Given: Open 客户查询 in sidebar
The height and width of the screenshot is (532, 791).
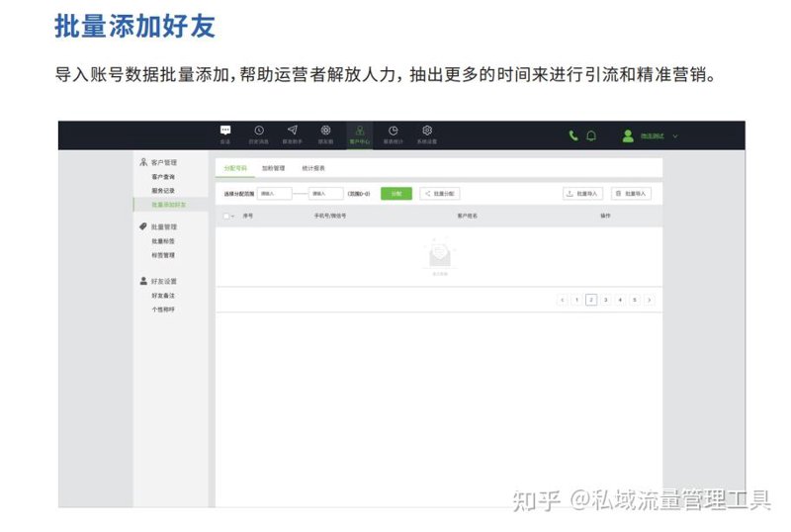Looking at the screenshot, I should pos(163,177).
